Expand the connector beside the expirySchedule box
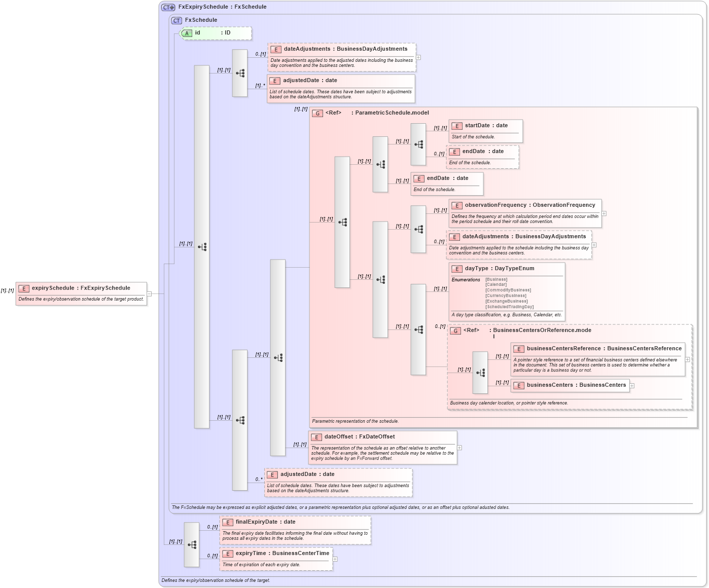The image size is (709, 588). pos(149,293)
